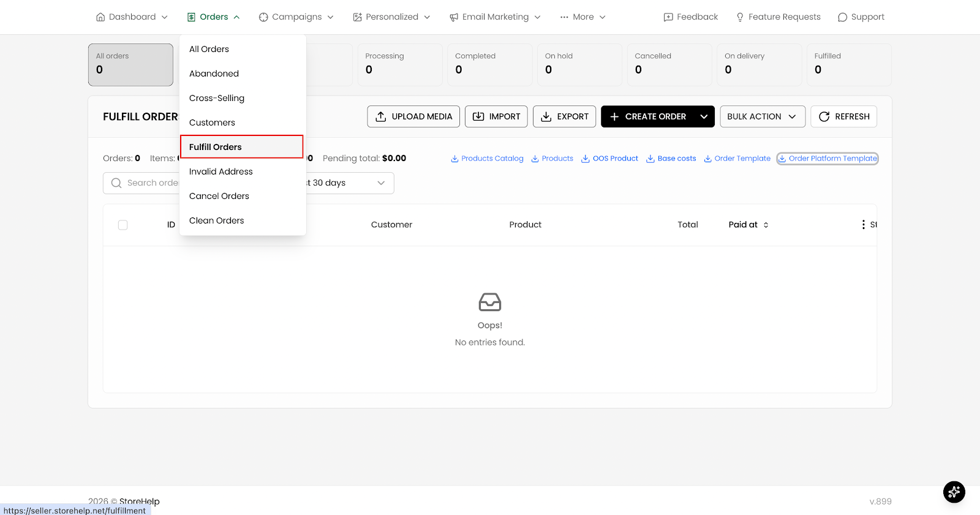Viewport: 980px width, 515px height.
Task: Click the AI sparkle assistant button
Action: 954,492
